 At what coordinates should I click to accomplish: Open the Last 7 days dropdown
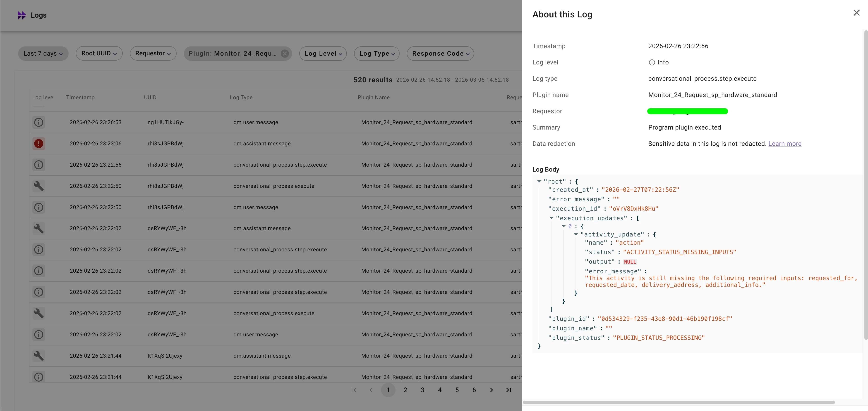(x=43, y=54)
